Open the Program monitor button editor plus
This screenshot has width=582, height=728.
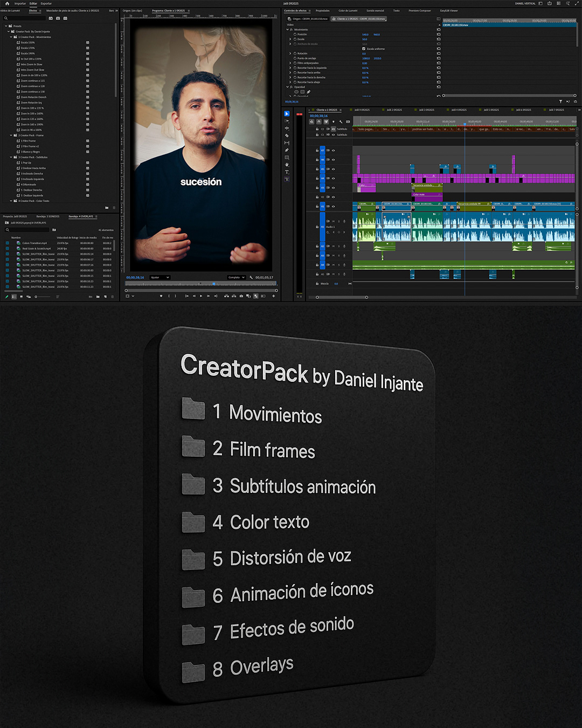[x=274, y=296]
